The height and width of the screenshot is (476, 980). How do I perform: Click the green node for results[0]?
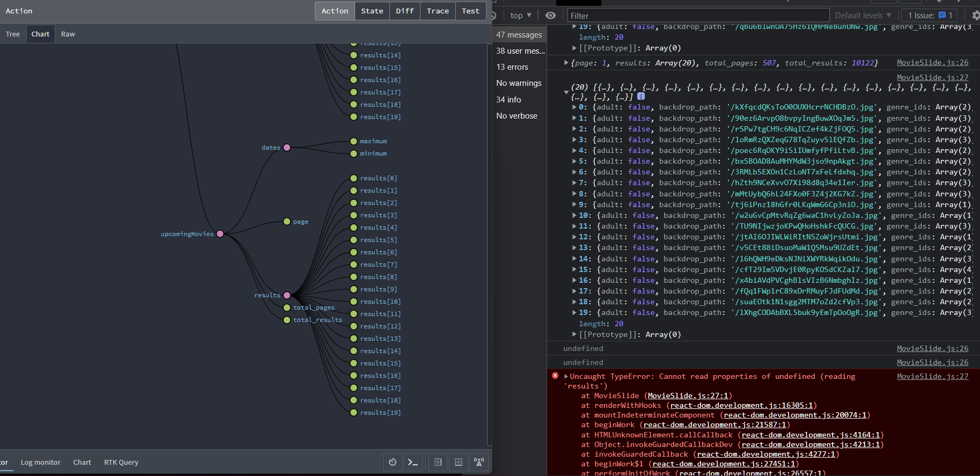[353, 178]
